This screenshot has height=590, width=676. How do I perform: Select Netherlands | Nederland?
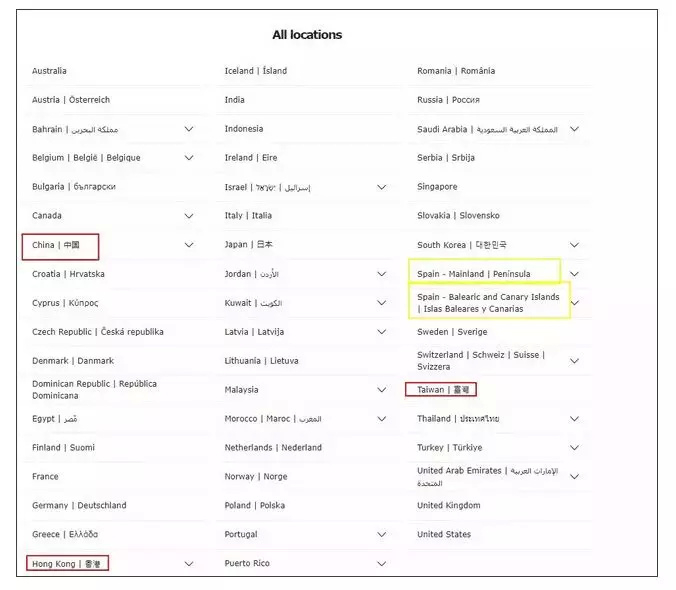click(x=273, y=447)
